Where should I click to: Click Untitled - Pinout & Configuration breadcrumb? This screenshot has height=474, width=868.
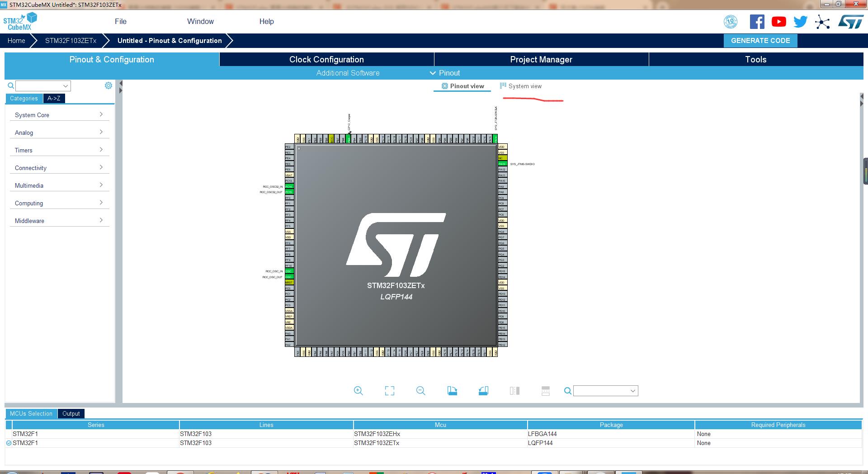pos(170,40)
